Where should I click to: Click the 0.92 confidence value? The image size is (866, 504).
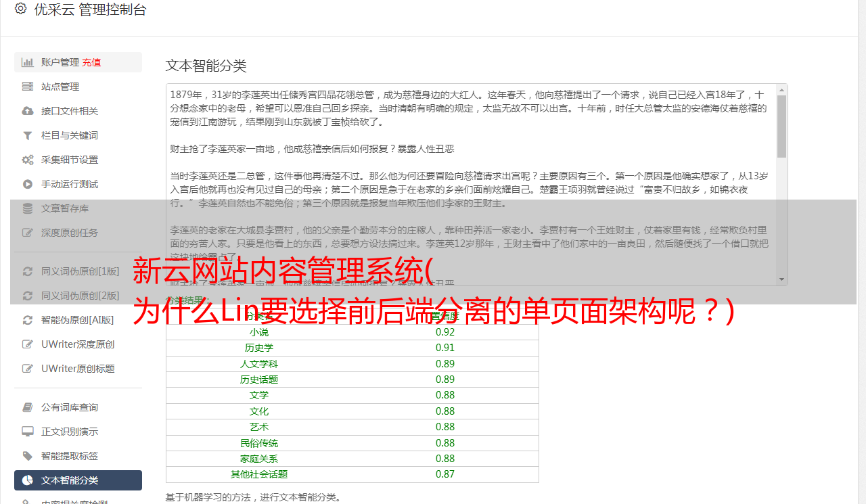pos(445,332)
